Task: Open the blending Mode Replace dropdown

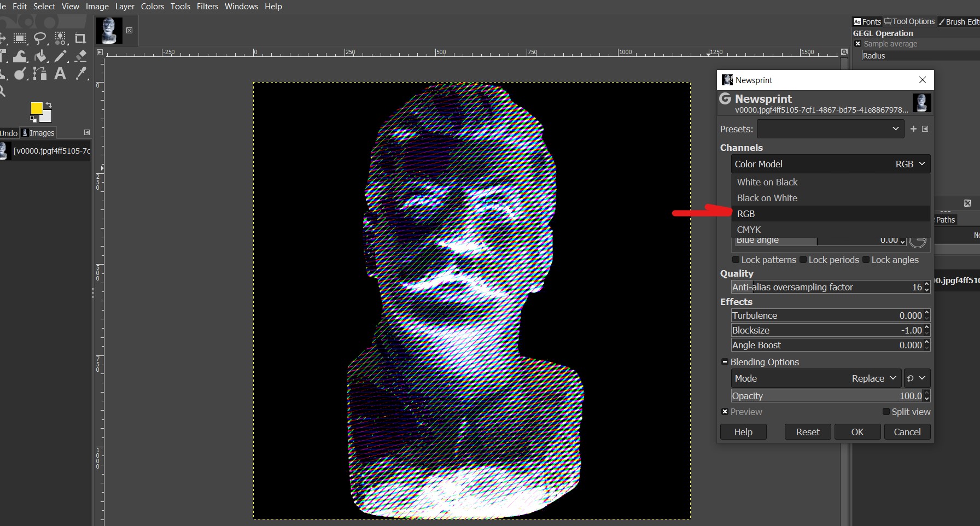Action: tap(816, 378)
